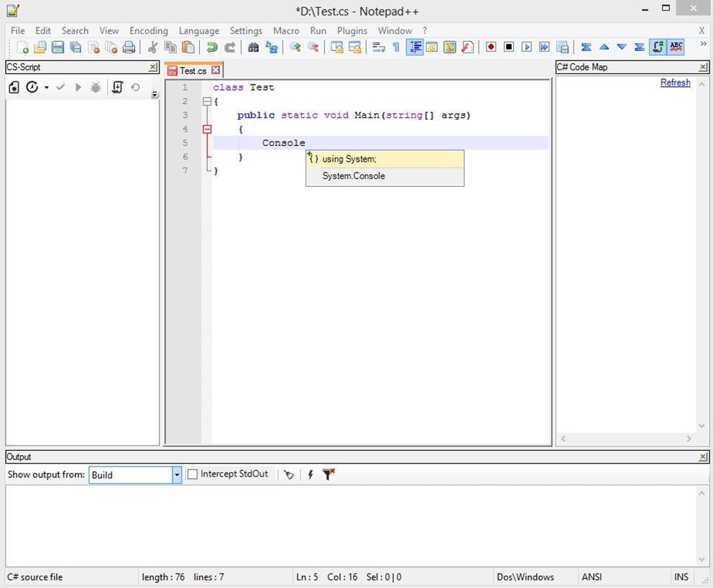Image resolution: width=713 pixels, height=588 pixels.
Task: Close the C# Code Map panel
Action: pyautogui.click(x=703, y=68)
